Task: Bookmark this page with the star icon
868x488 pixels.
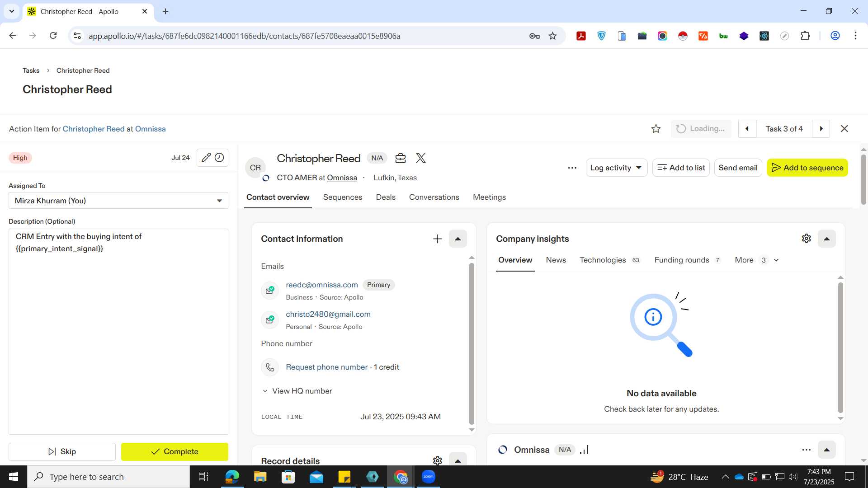Action: point(552,36)
